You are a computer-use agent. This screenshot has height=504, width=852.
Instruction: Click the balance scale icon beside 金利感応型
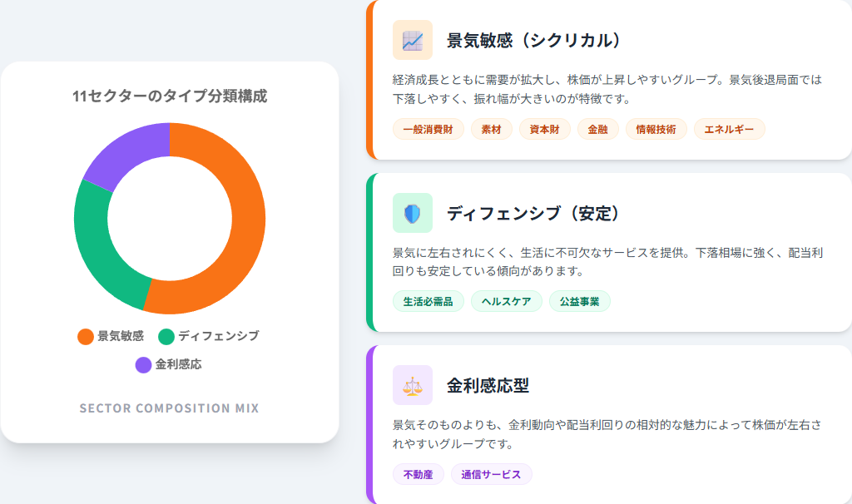(413, 385)
